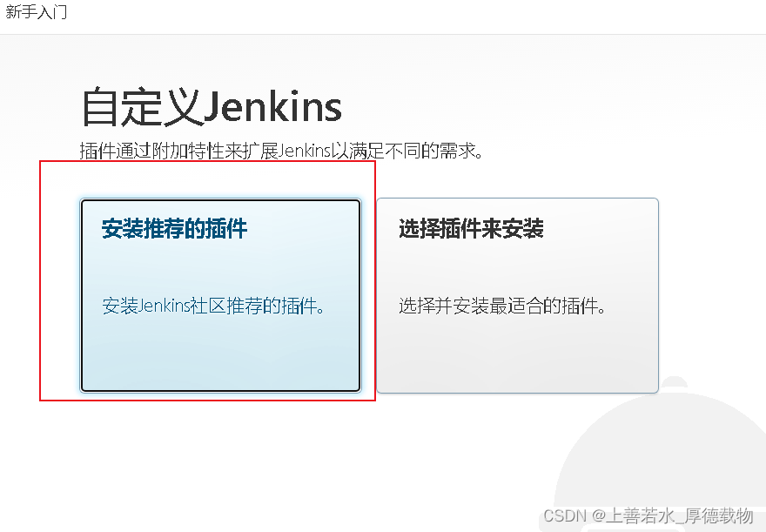Click the bold 选择插件来安装 card title
This screenshot has height=532, width=766.
coord(471,229)
